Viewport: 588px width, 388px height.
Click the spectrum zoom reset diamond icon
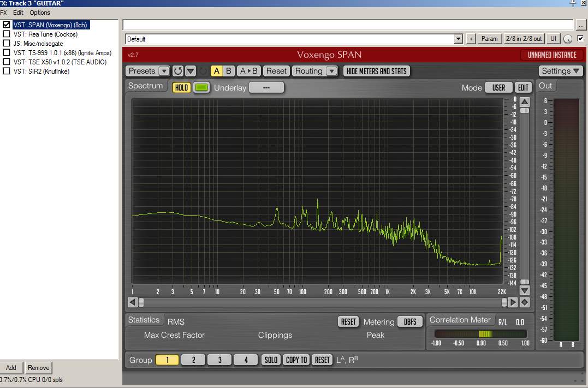tap(524, 302)
